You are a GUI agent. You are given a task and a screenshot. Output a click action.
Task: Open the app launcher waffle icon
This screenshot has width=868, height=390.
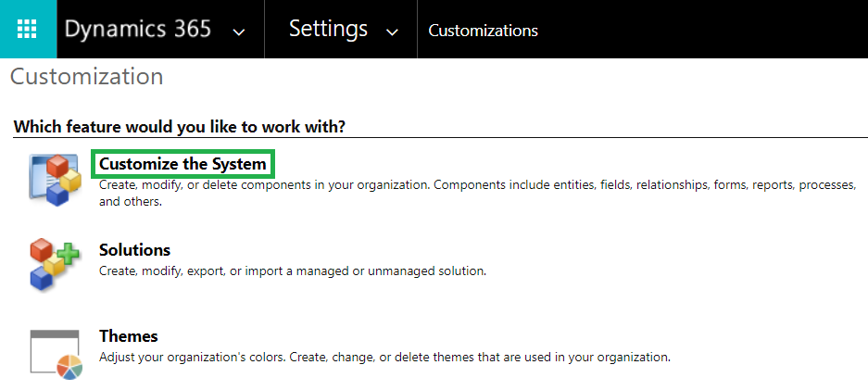(28, 29)
